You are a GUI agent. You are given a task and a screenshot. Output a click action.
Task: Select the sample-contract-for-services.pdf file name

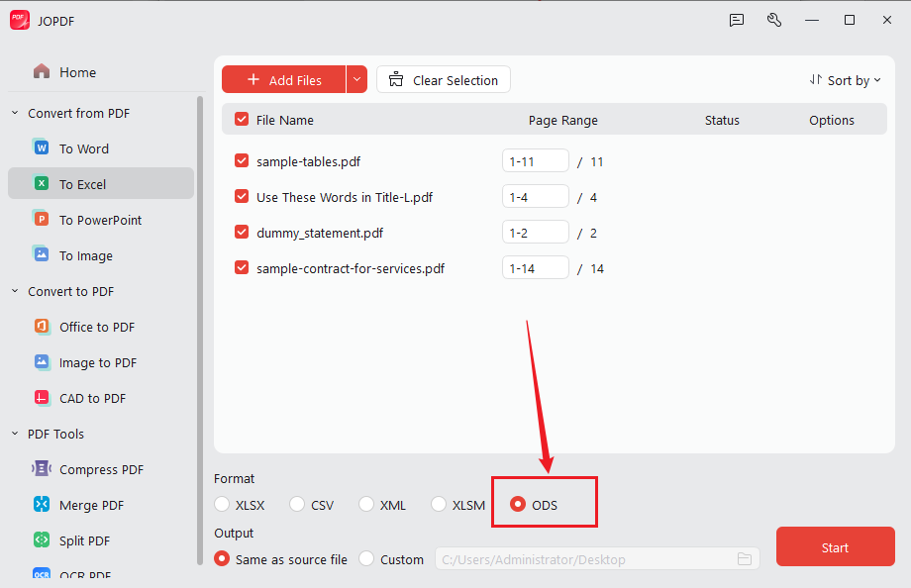coord(351,268)
